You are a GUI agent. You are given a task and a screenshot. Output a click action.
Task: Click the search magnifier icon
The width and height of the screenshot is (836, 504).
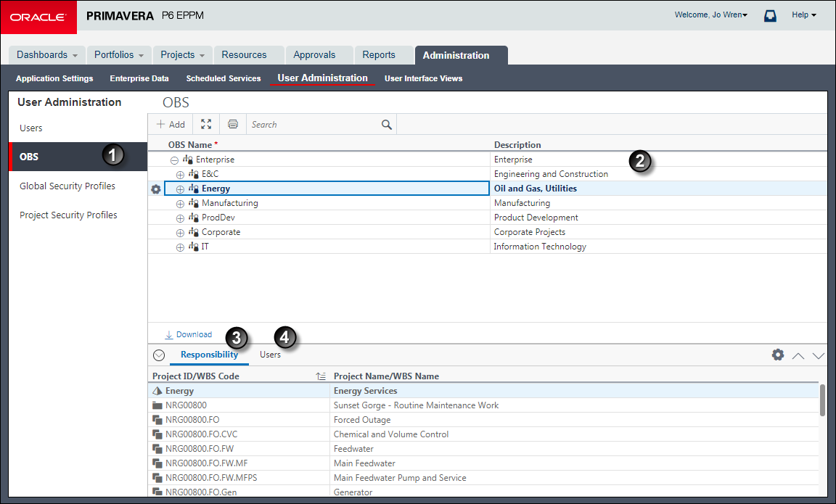[387, 125]
